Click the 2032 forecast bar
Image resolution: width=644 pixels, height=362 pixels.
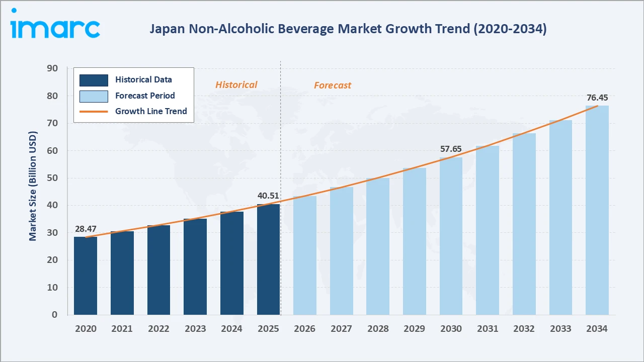coord(524,224)
